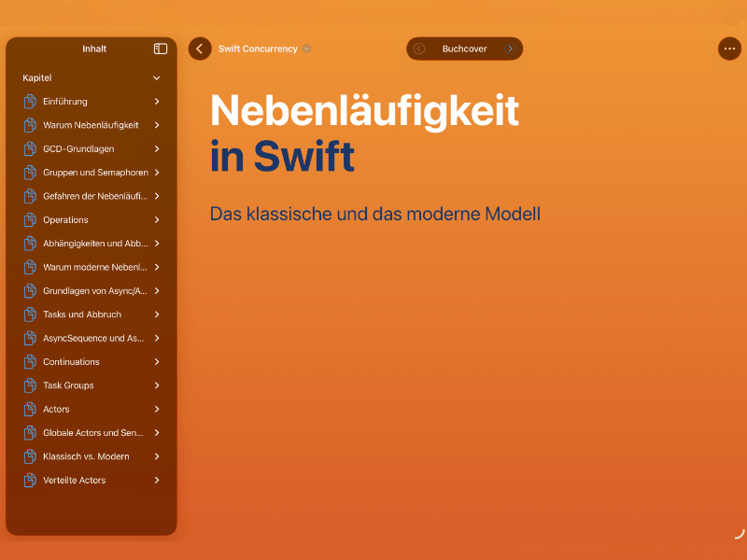Select the GCD-Grundlagen chapter
Screen dimensions: 747x560
(92, 148)
